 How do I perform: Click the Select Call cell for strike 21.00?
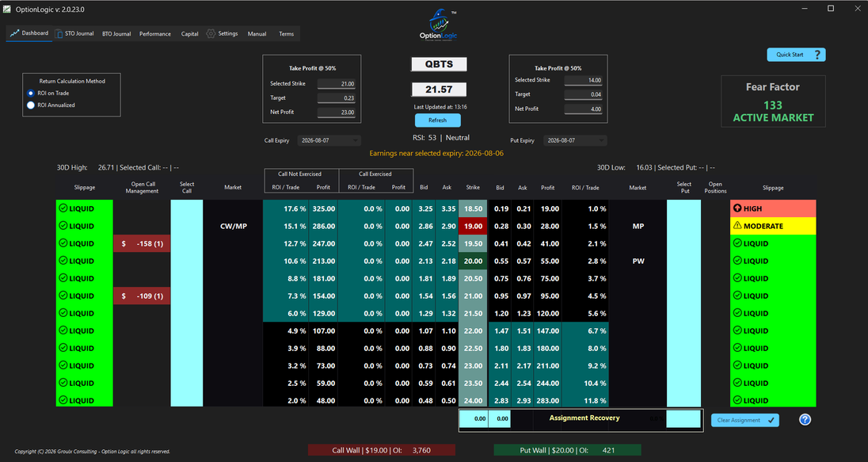click(187, 296)
